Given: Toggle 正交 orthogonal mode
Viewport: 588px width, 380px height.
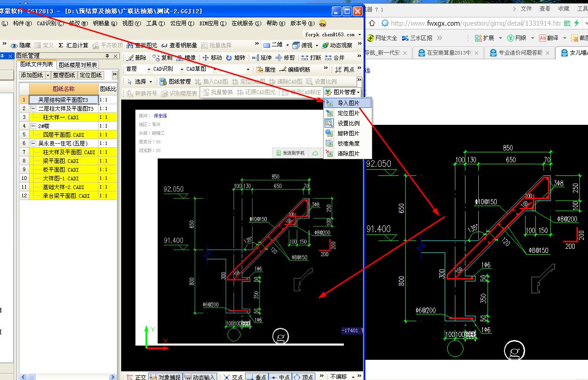Looking at the screenshot, I should 136,377.
